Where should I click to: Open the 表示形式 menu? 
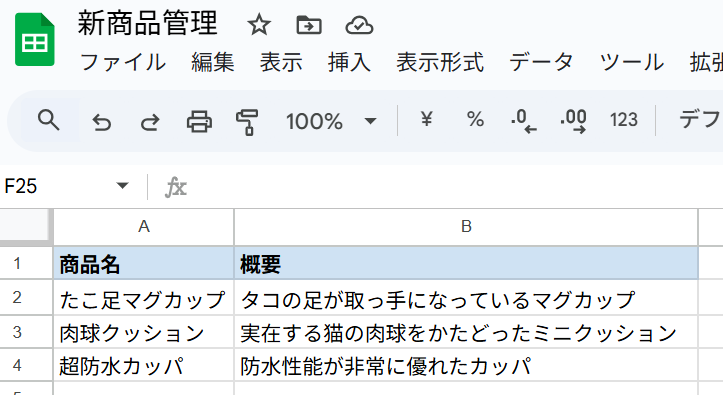pos(440,62)
